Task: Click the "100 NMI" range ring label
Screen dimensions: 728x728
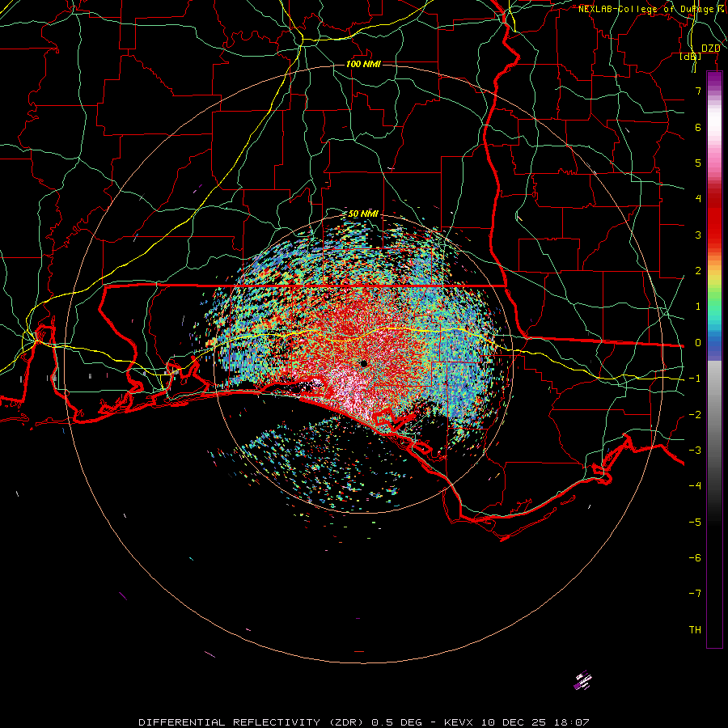Action: [x=363, y=64]
